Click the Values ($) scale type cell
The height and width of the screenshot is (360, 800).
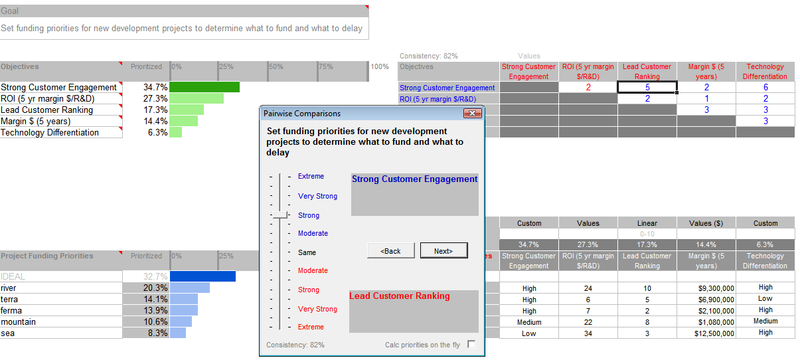(706, 223)
